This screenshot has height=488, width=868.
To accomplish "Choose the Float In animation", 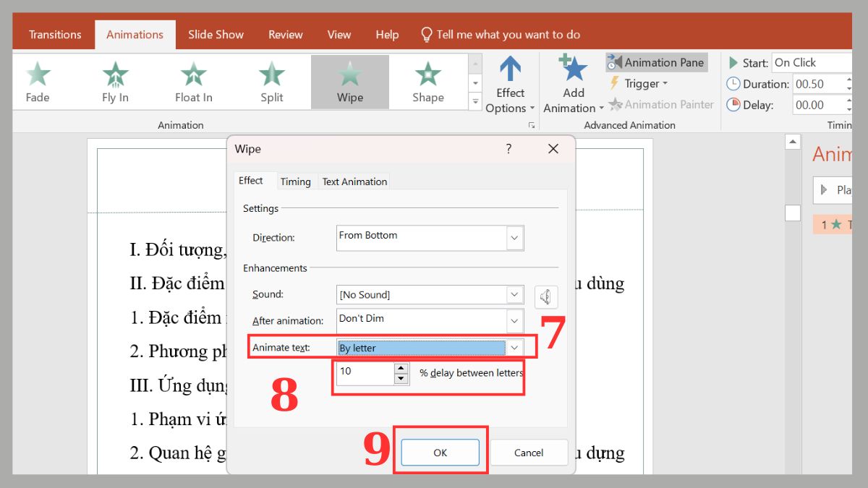I will [x=193, y=81].
